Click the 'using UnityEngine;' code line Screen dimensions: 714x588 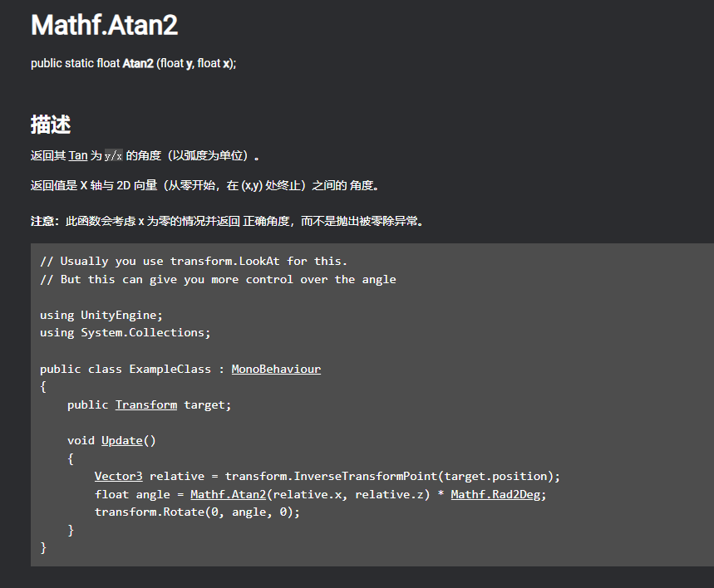(x=101, y=315)
